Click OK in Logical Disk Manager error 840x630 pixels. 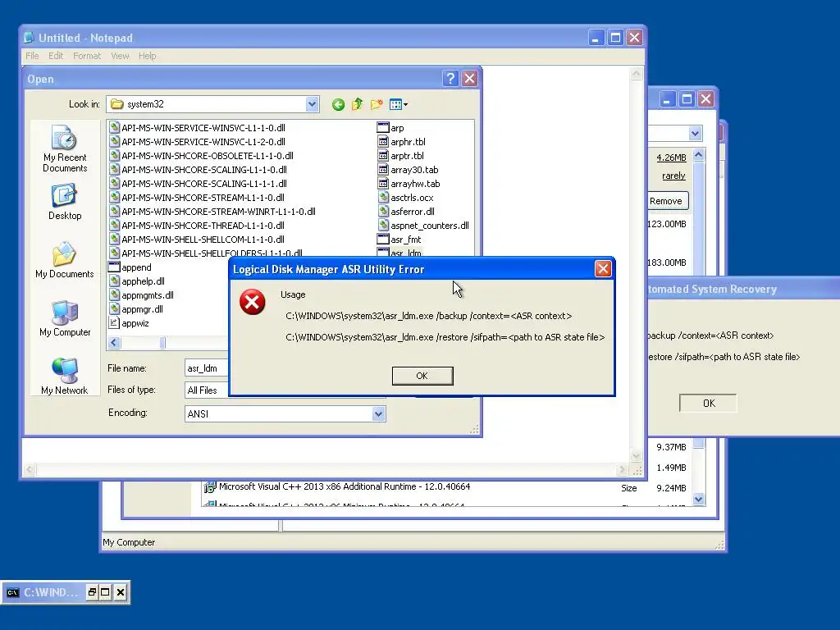(422, 376)
